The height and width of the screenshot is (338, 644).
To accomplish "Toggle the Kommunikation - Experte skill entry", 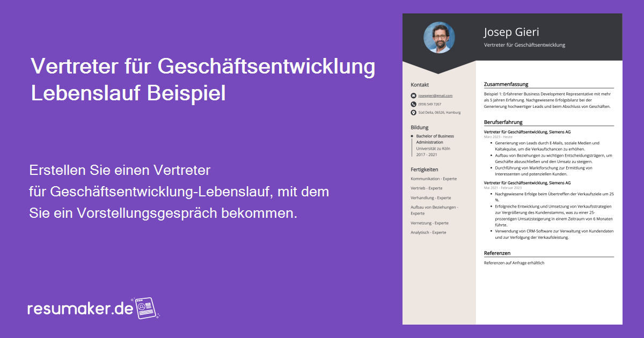I will pos(433,178).
